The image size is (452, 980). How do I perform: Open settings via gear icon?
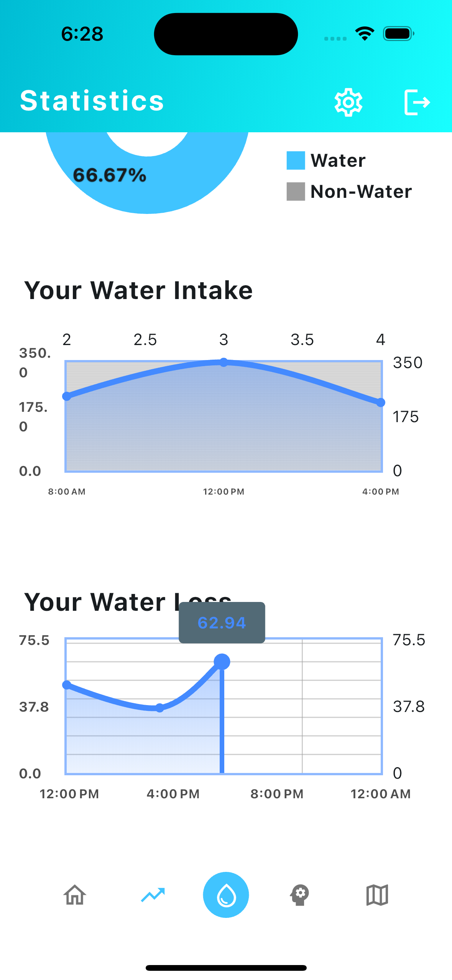pos(348,102)
